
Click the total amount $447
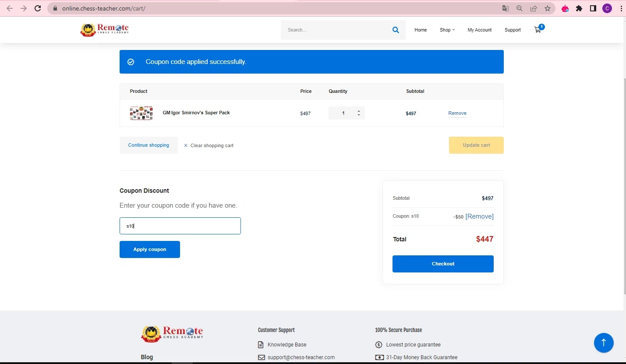coord(485,239)
